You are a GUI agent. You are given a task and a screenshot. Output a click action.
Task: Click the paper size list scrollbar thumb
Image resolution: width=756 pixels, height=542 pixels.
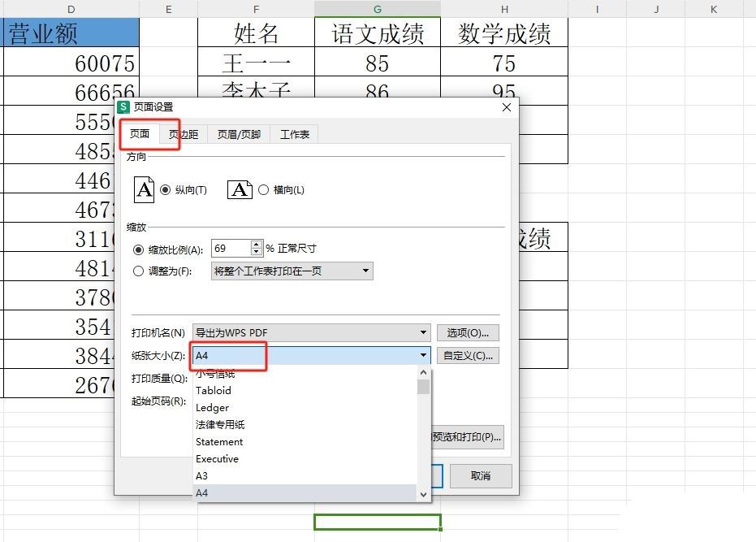[423, 387]
